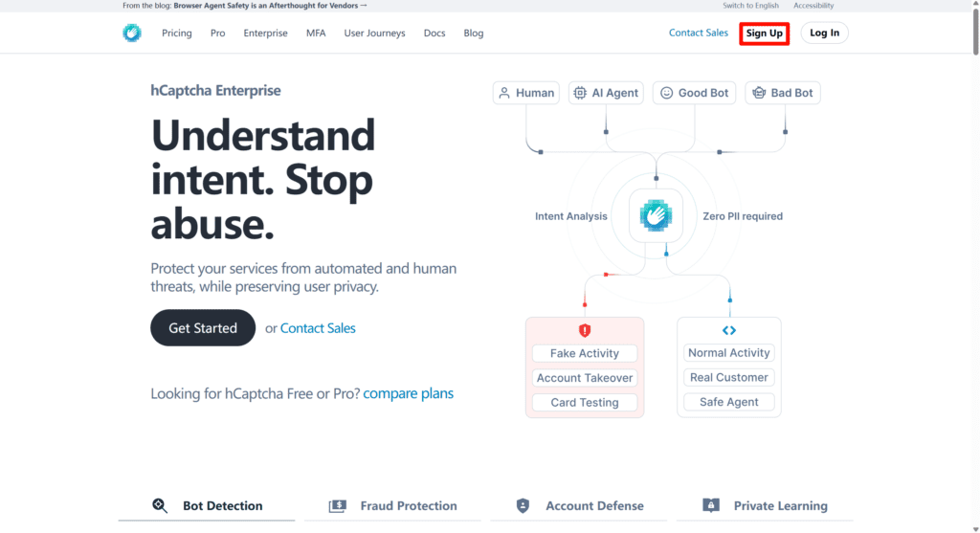
Task: Show the Private Learning tab
Action: [x=766, y=505]
